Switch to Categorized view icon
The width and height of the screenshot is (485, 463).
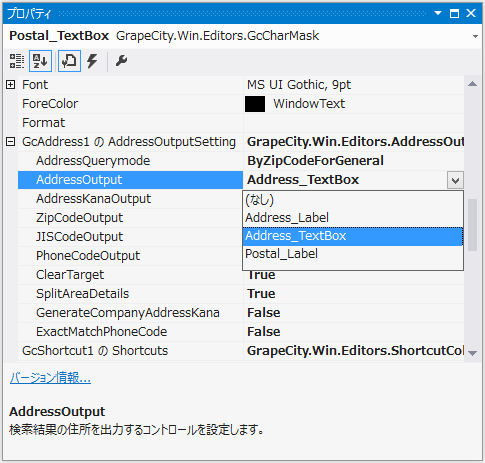point(16,61)
